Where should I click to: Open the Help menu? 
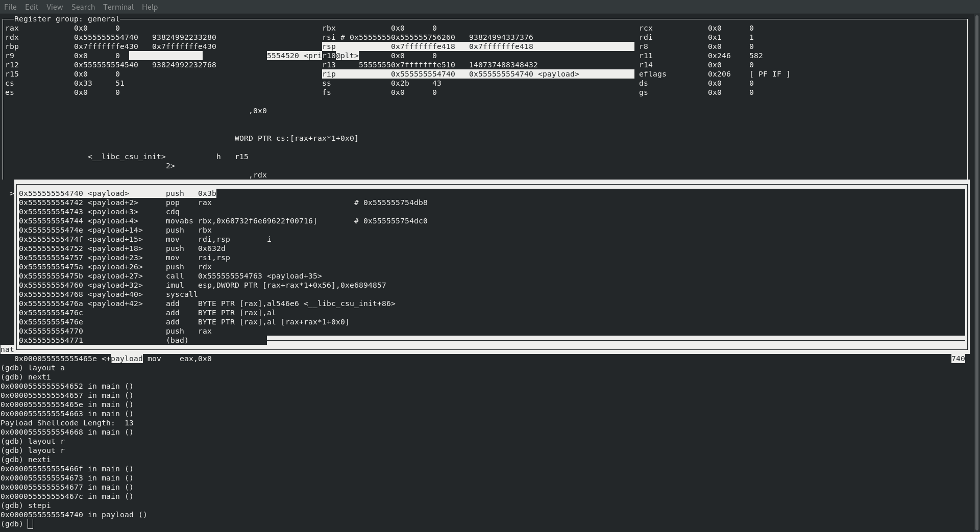(x=150, y=7)
